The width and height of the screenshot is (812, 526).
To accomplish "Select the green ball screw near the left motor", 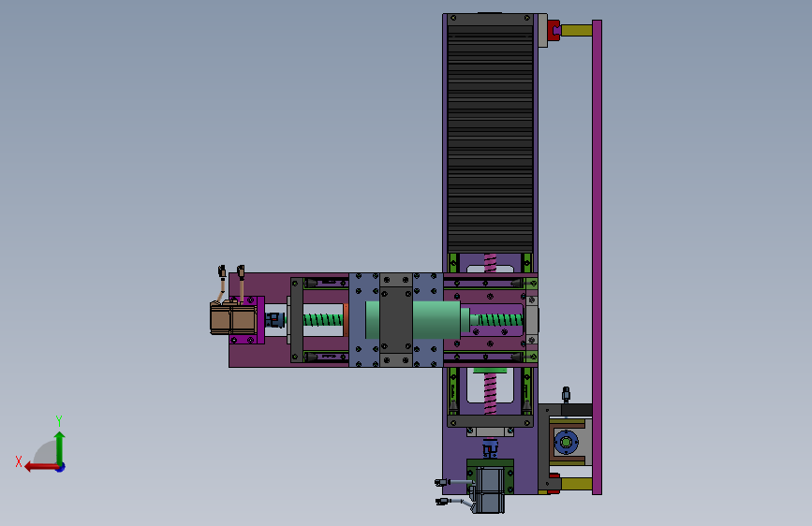I will click(x=323, y=319).
